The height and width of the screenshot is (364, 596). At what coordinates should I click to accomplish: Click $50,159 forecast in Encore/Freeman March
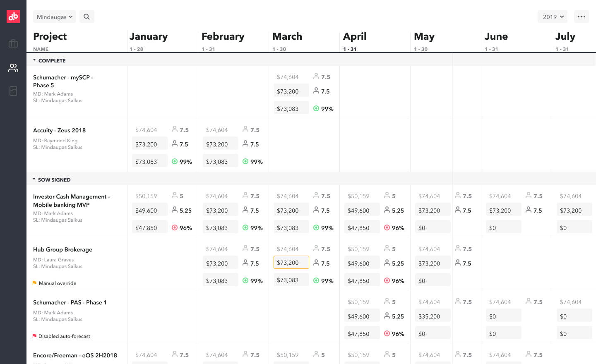[x=288, y=355]
